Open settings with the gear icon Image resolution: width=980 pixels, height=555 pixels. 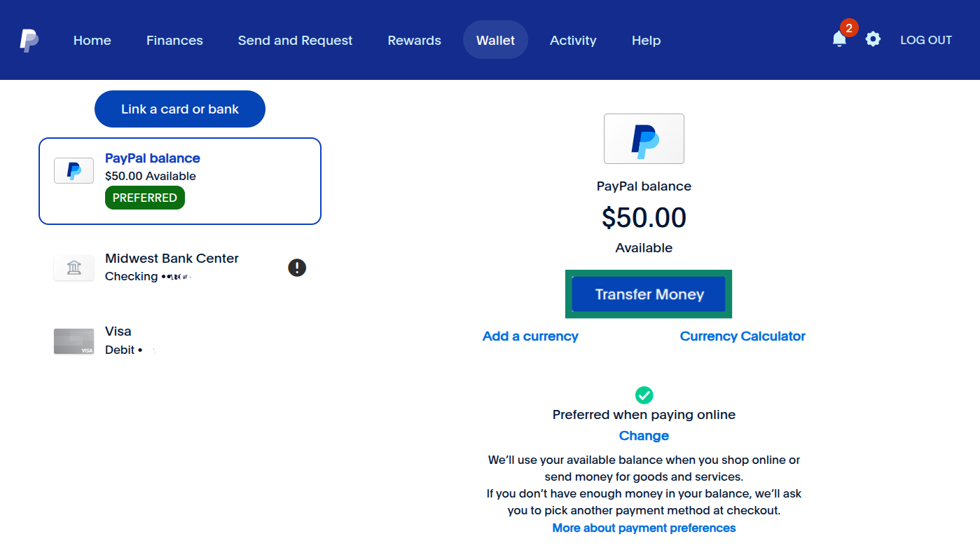click(x=873, y=39)
